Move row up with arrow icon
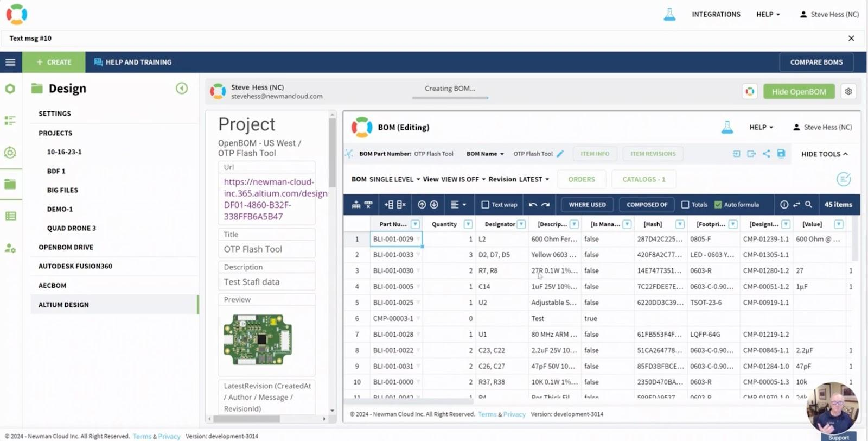This screenshot has height=441, width=868. point(422,205)
